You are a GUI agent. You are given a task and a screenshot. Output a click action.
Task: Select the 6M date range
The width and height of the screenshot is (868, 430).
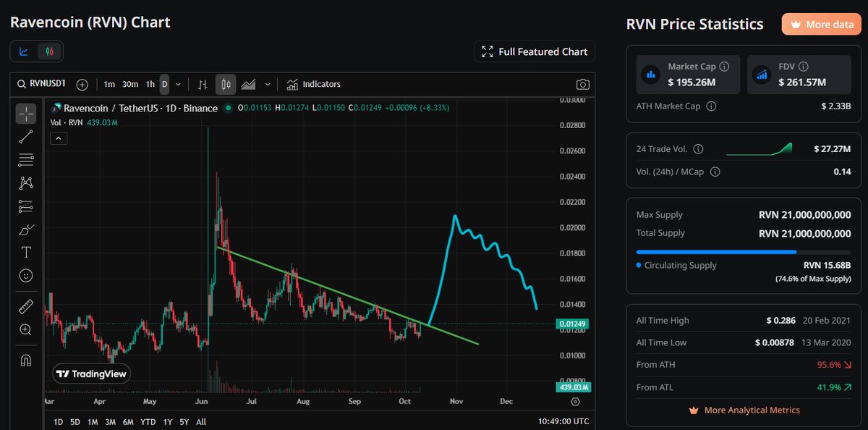point(128,422)
